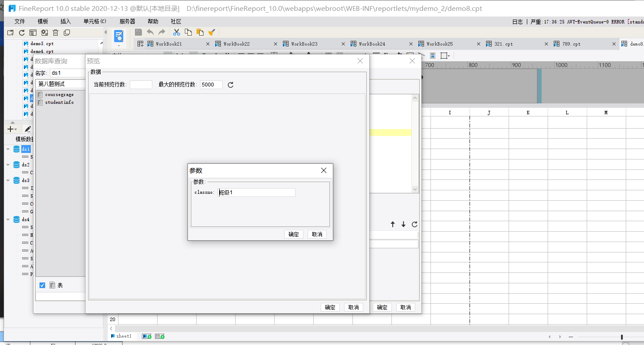
Task: Open the 插入 menu
Action: [66, 21]
